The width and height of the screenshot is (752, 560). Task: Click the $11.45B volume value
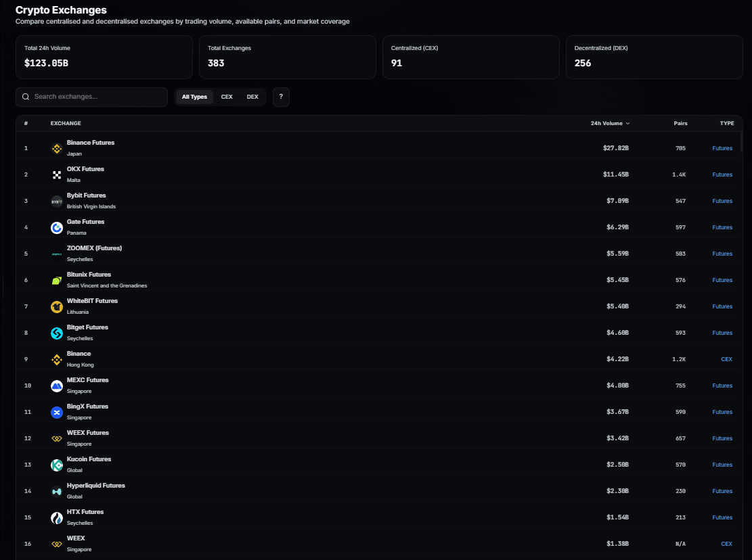tap(616, 174)
